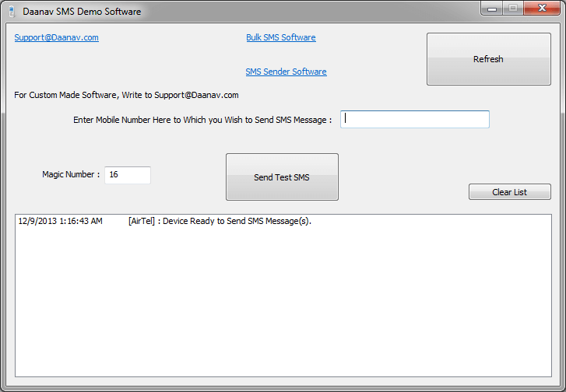
Task: Click the Clear List button
Action: pos(510,192)
